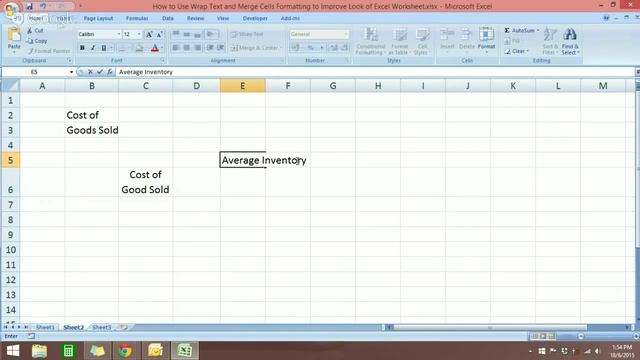The image size is (640, 360).
Task: Open Cell Styles gallery
Action: click(422, 41)
